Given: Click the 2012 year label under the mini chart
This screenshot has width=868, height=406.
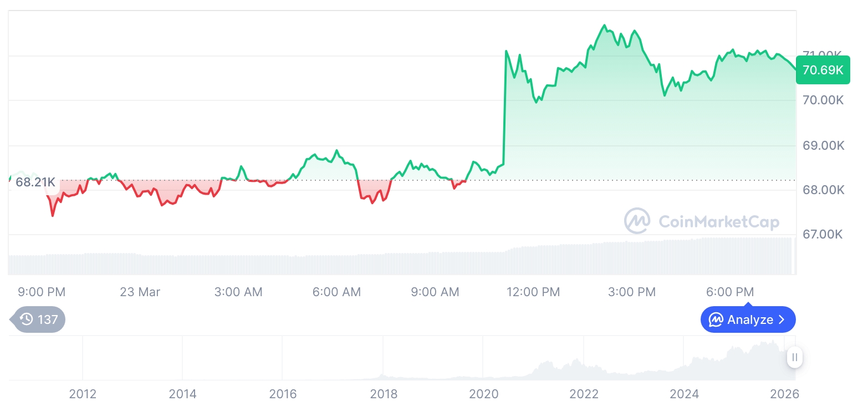Looking at the screenshot, I should pos(83,394).
